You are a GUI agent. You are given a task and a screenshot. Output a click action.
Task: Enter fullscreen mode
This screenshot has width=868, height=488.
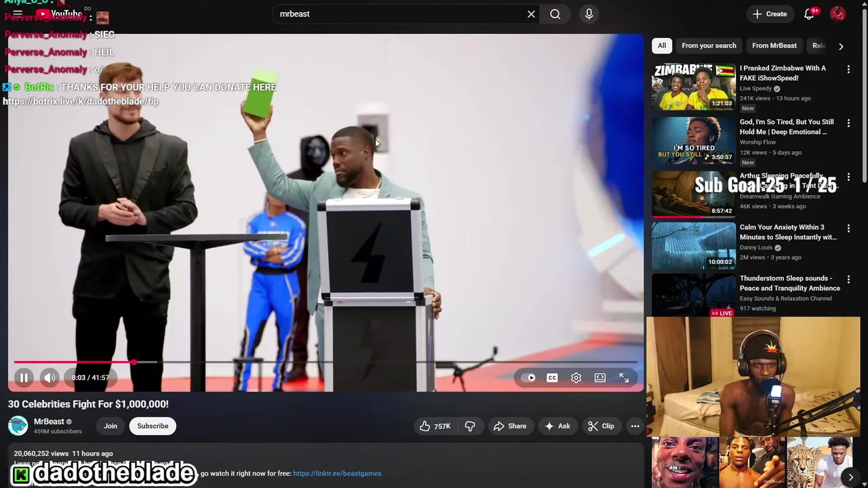pos(624,378)
